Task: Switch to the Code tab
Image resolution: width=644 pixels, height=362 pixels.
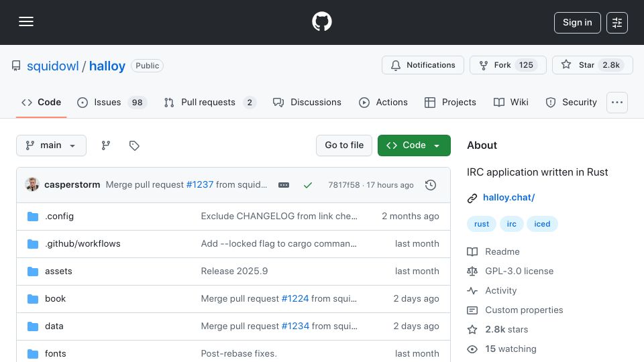Action: (41, 102)
